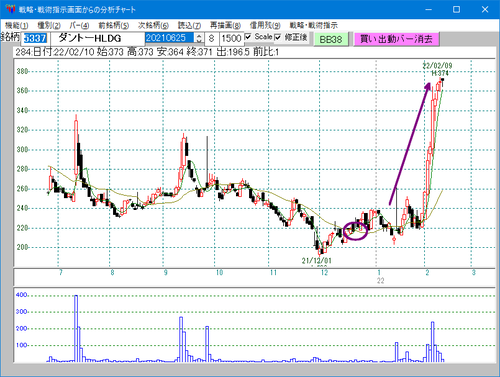Toggle the 修正後 checkbox
Image resolution: width=500 pixels, height=377 pixels.
point(278,37)
